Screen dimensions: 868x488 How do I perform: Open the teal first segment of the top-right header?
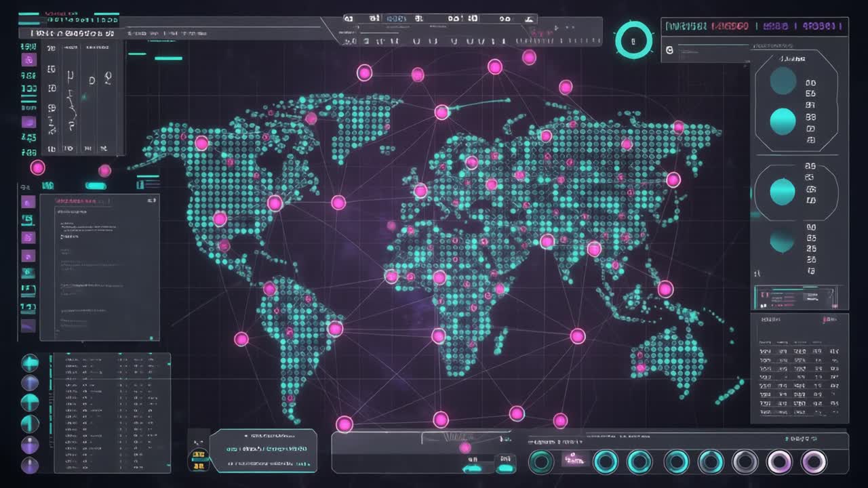coord(686,26)
